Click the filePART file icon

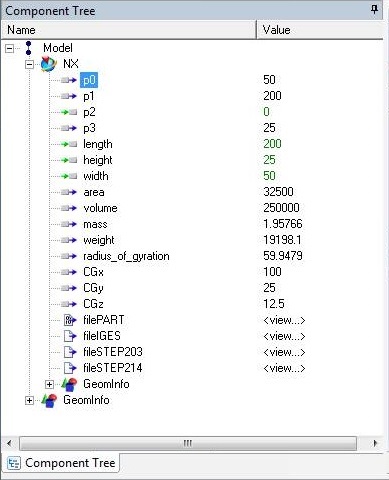[x=70, y=320]
